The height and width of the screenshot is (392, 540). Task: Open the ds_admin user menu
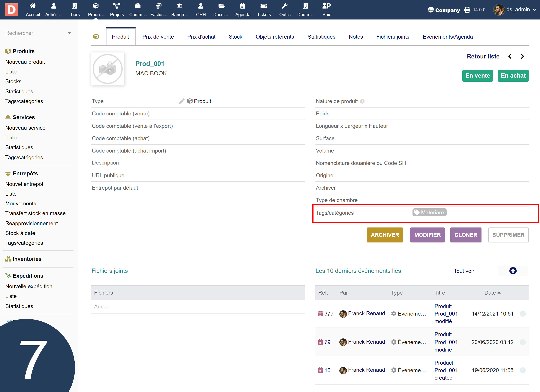(x=518, y=10)
